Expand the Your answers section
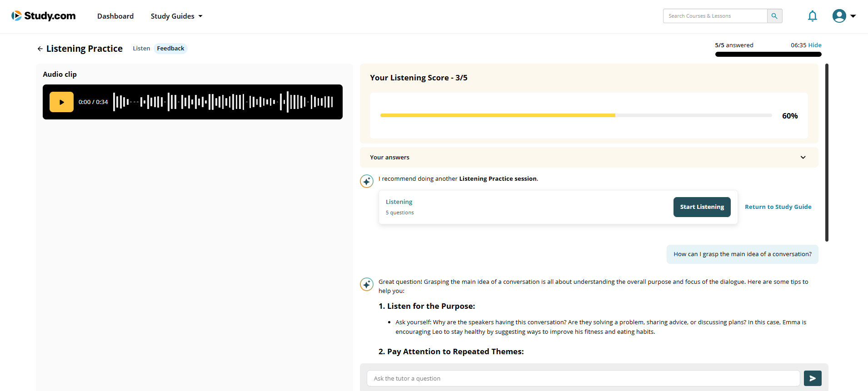 (803, 158)
